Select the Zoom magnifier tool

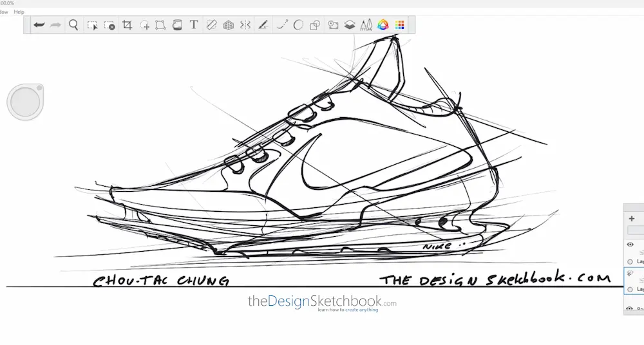(73, 25)
